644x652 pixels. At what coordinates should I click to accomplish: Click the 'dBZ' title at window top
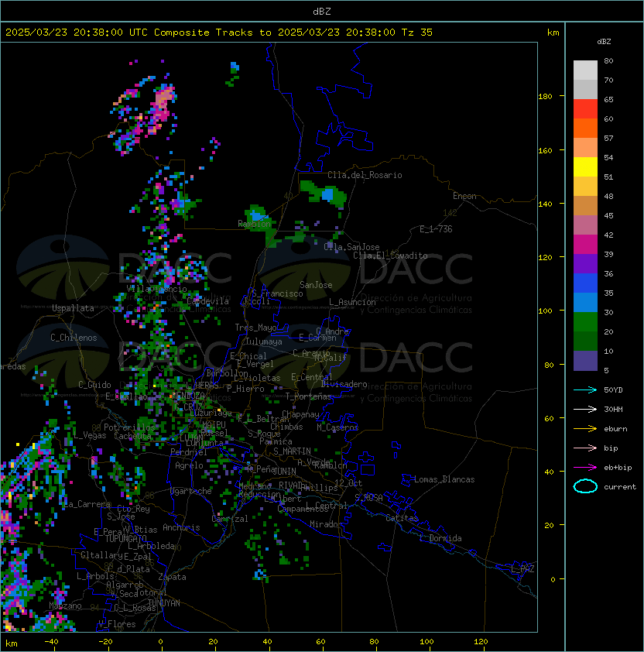pos(322,11)
